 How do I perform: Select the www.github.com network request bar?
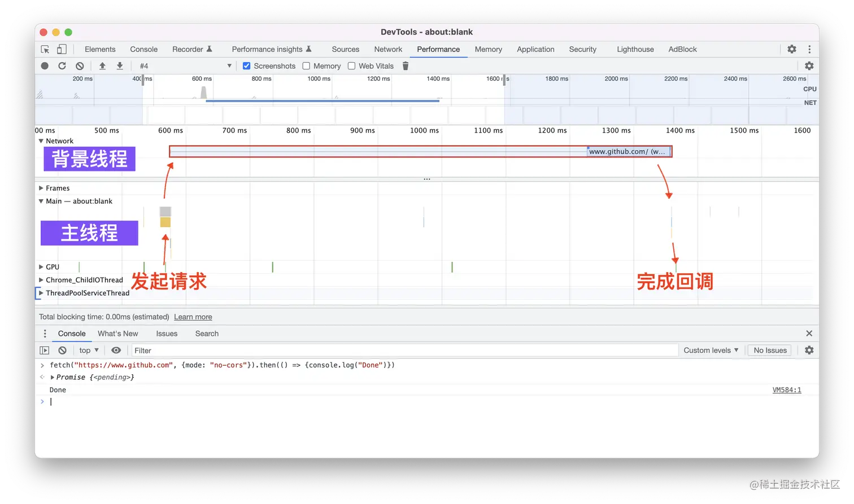click(421, 152)
